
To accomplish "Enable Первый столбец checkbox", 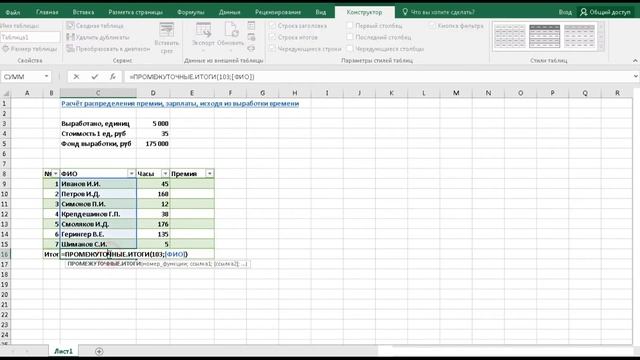I will pyautogui.click(x=350, y=25).
